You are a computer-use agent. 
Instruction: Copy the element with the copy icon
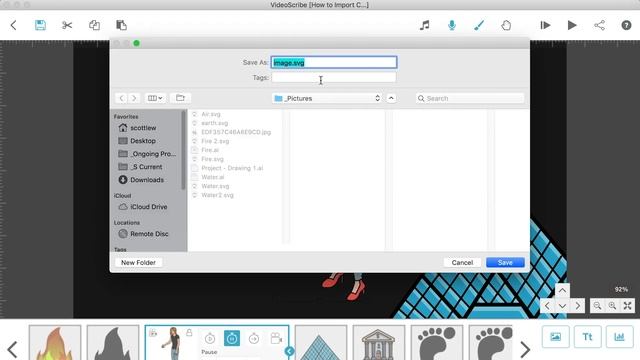coord(94,25)
